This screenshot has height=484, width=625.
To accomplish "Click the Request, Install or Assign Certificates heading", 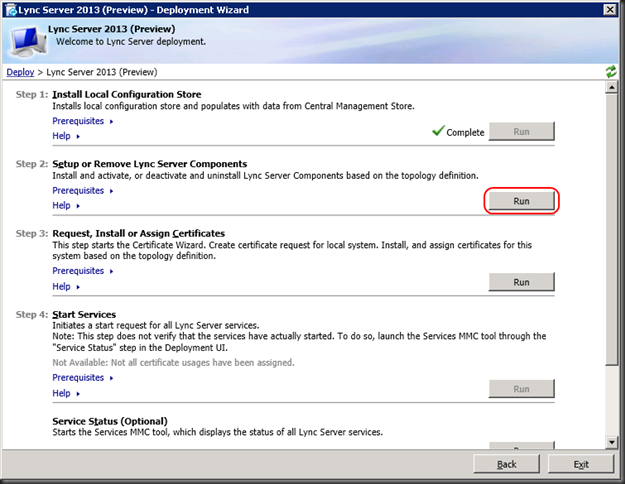I will coord(139,233).
